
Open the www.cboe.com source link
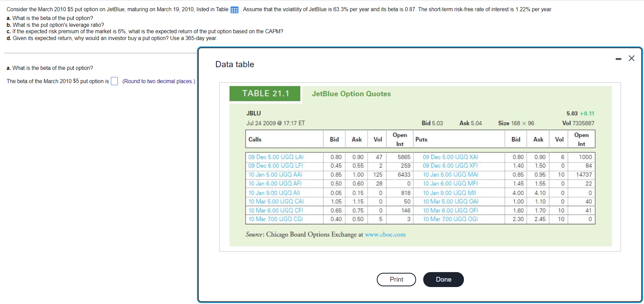click(x=385, y=234)
